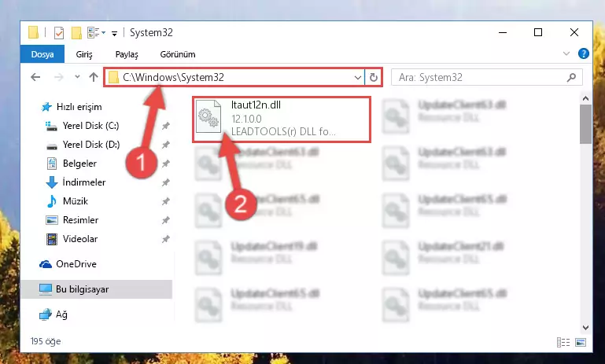
Task: Open the Dosya menu tab
Action: click(x=42, y=54)
